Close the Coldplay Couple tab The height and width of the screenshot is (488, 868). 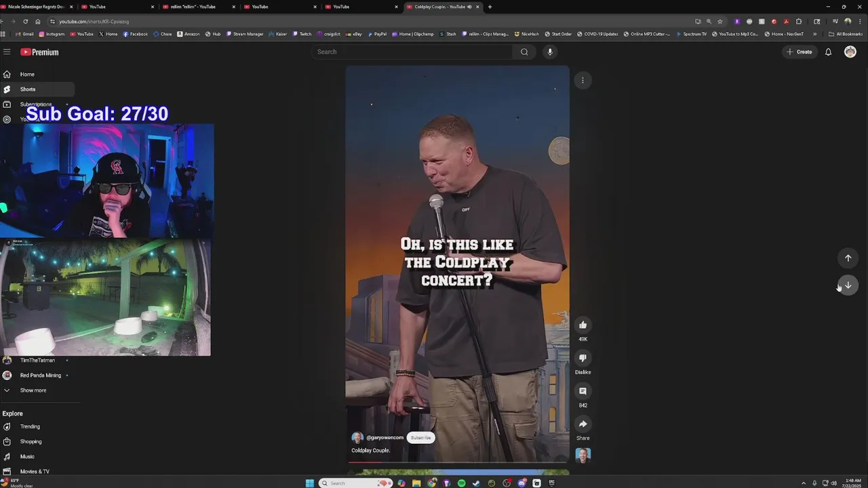(478, 7)
